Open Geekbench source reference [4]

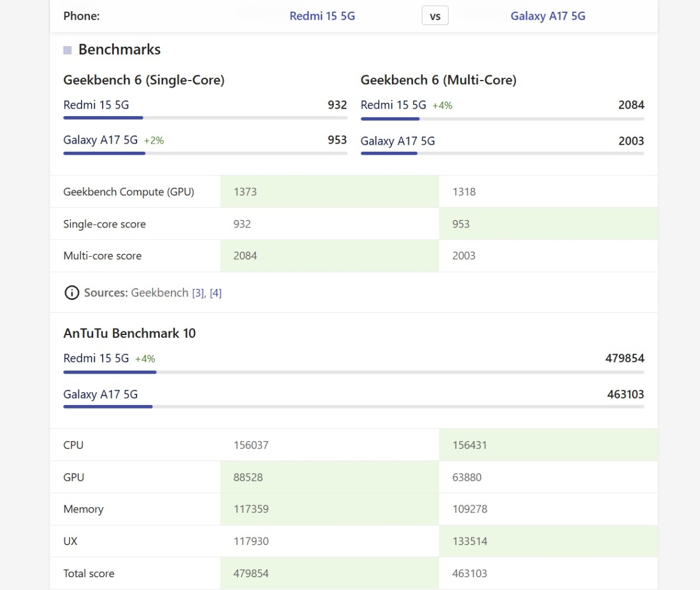point(215,293)
